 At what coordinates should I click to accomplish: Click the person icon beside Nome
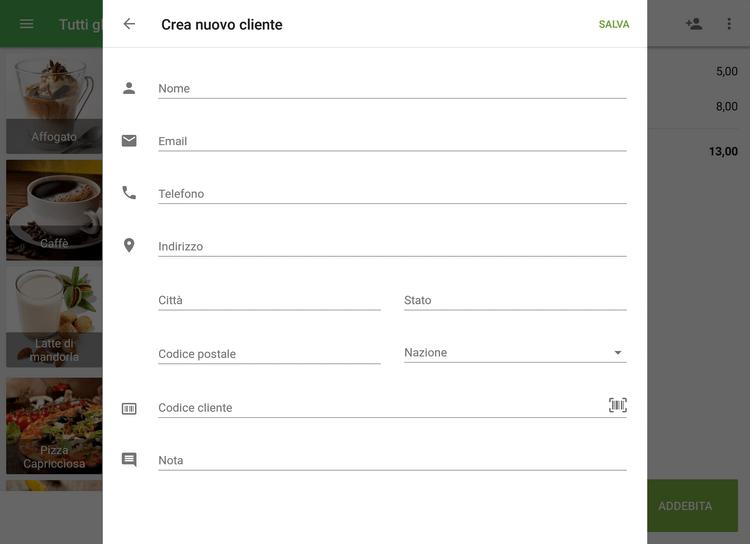click(x=129, y=88)
